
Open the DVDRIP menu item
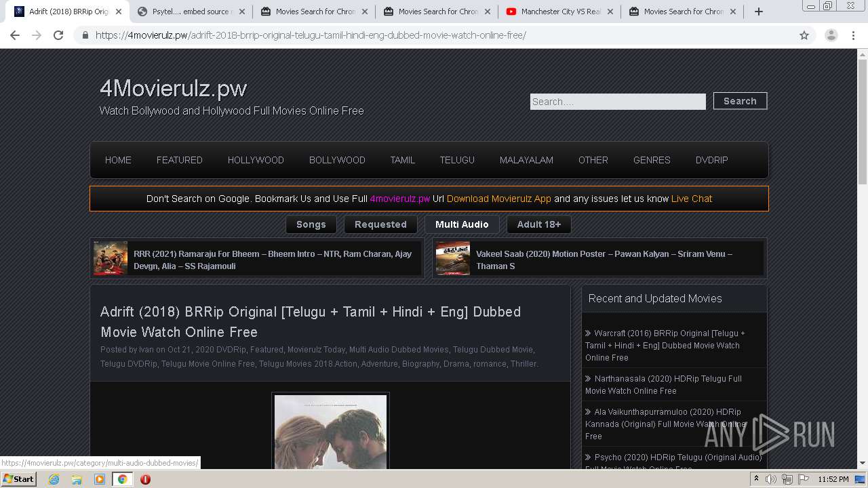click(711, 160)
